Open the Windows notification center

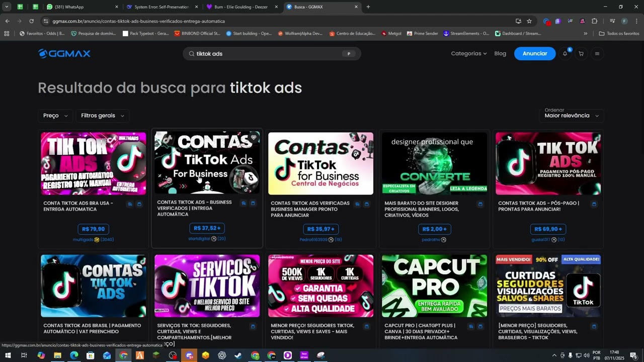[633, 355]
